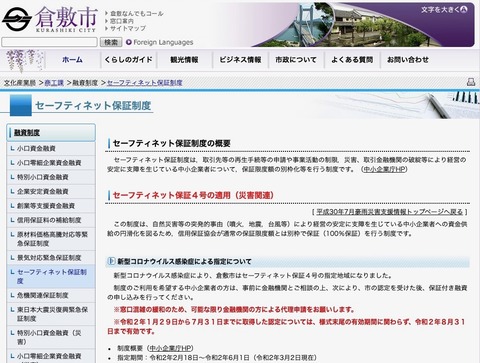
Task: Open 景気対応緊急保証制度 in sidebar
Action: point(51,258)
